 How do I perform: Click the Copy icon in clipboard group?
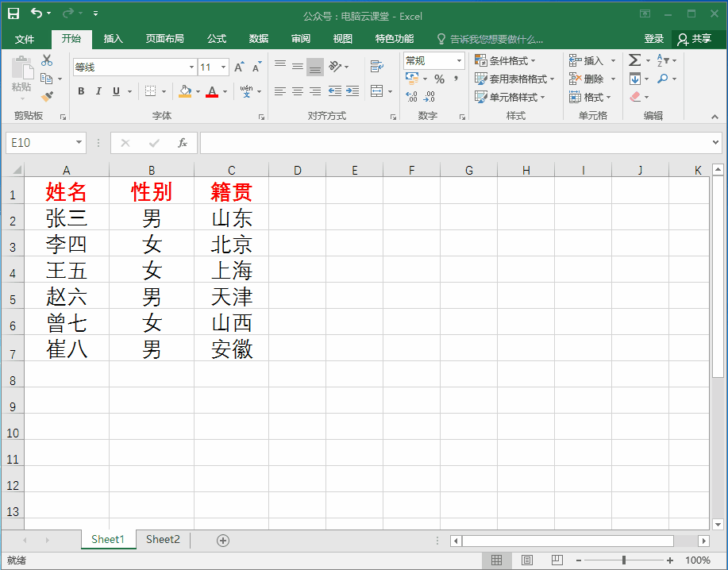(x=46, y=79)
